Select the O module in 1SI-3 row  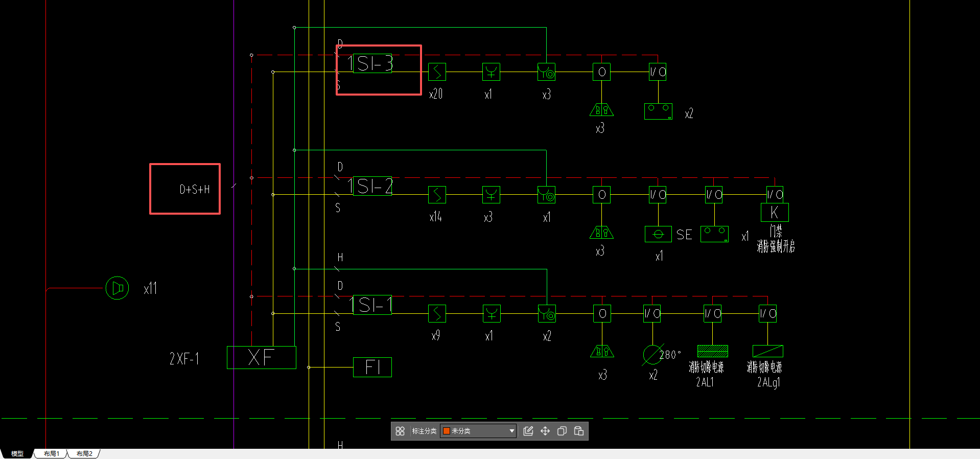point(602,72)
